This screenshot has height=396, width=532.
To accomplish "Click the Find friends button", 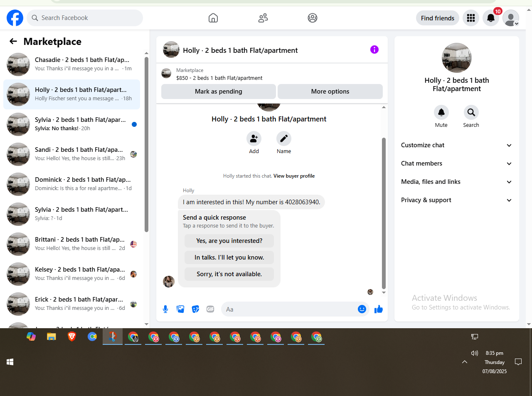I will pos(438,18).
